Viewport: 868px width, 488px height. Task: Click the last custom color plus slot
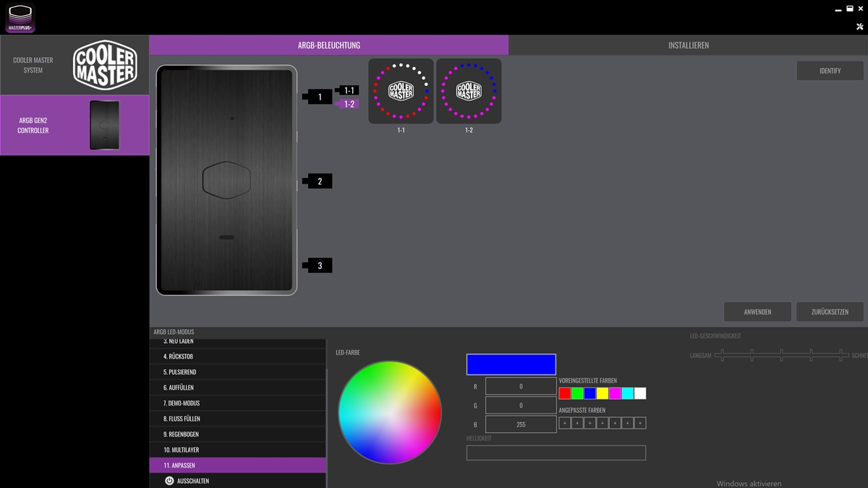tap(640, 423)
